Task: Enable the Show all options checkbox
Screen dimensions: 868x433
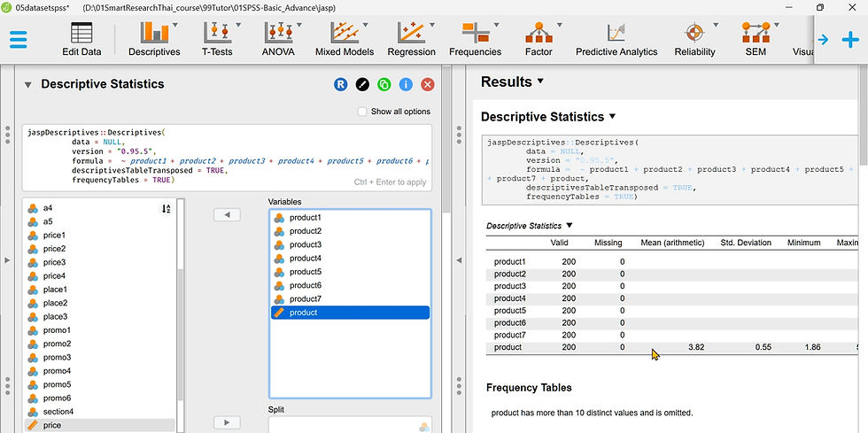Action: click(362, 112)
